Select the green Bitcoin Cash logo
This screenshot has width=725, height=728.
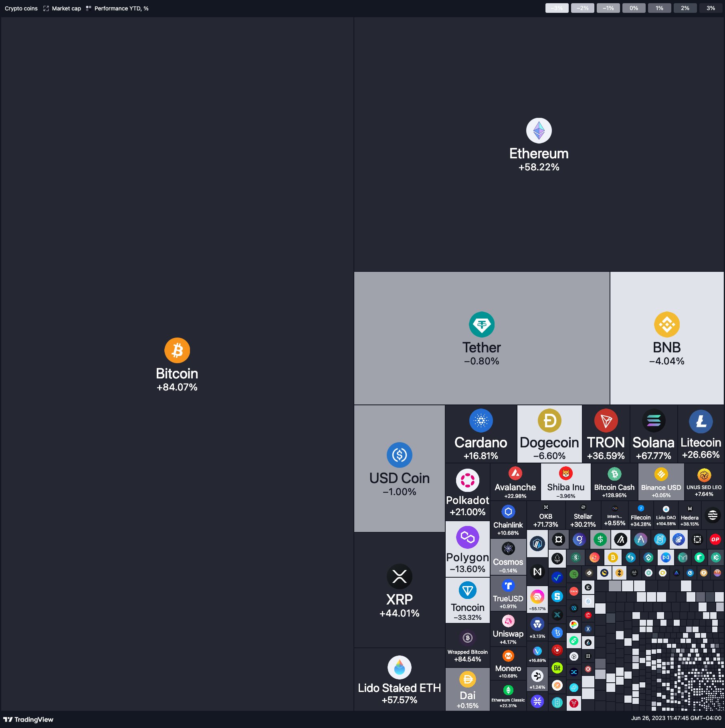[x=614, y=474]
